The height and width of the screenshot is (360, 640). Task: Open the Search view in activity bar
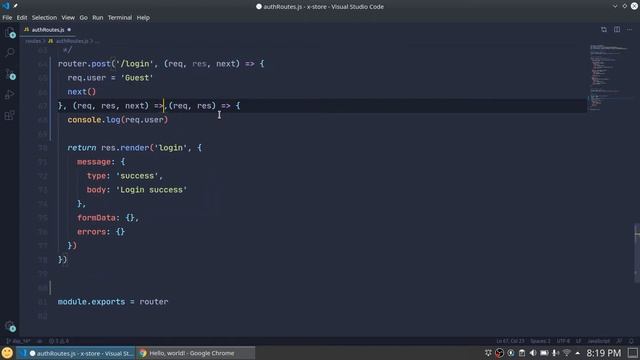(x=10, y=53)
